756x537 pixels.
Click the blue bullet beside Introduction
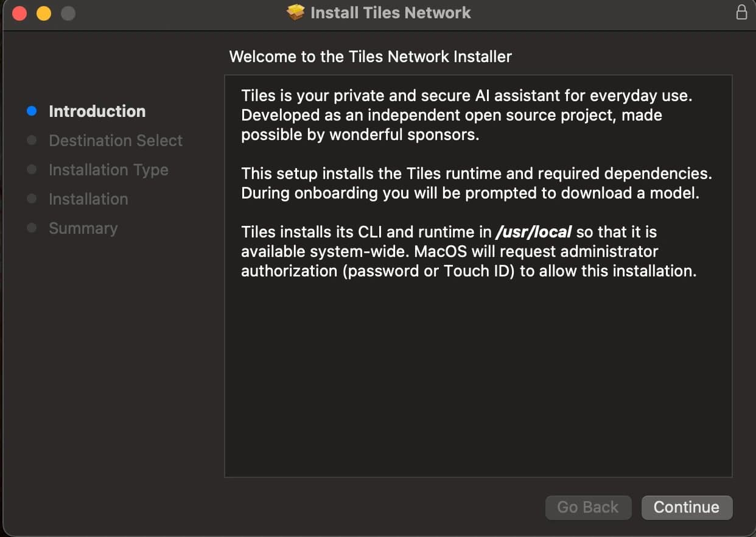pyautogui.click(x=32, y=111)
